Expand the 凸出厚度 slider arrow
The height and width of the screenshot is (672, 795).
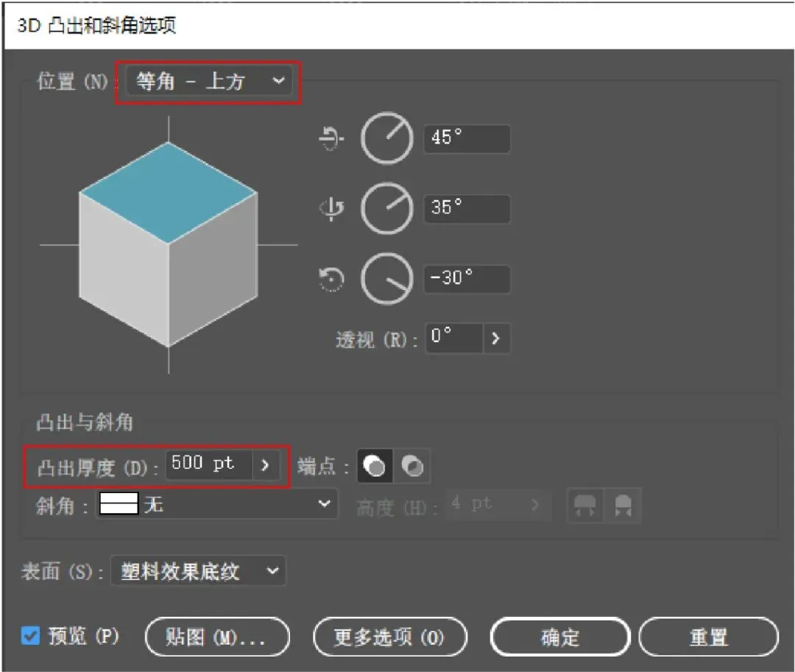tap(266, 466)
